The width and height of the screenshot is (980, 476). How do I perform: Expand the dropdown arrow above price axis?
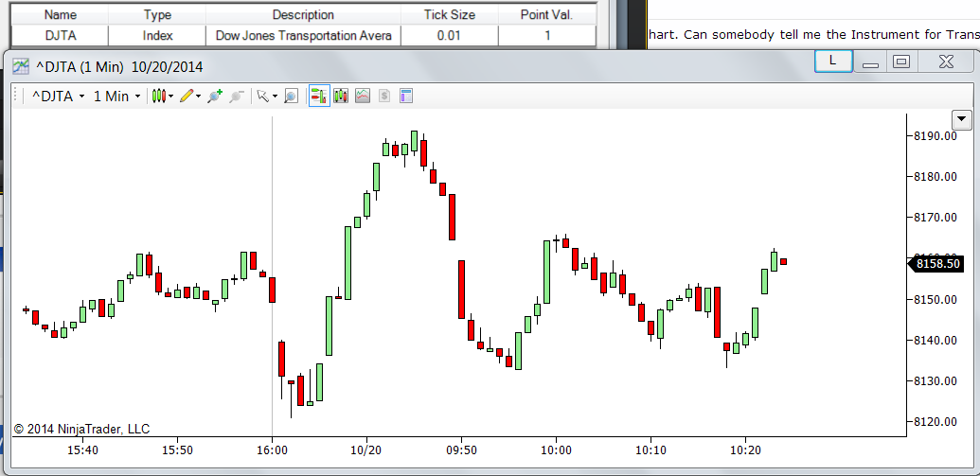(961, 118)
